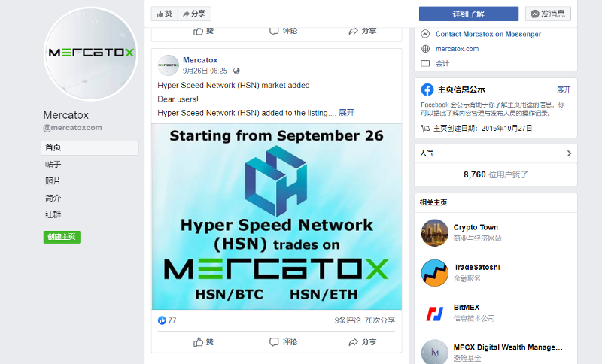Like the HSN post with 赞 thumbs-up
Image resolution: width=602 pixels, height=364 pixels.
click(203, 342)
